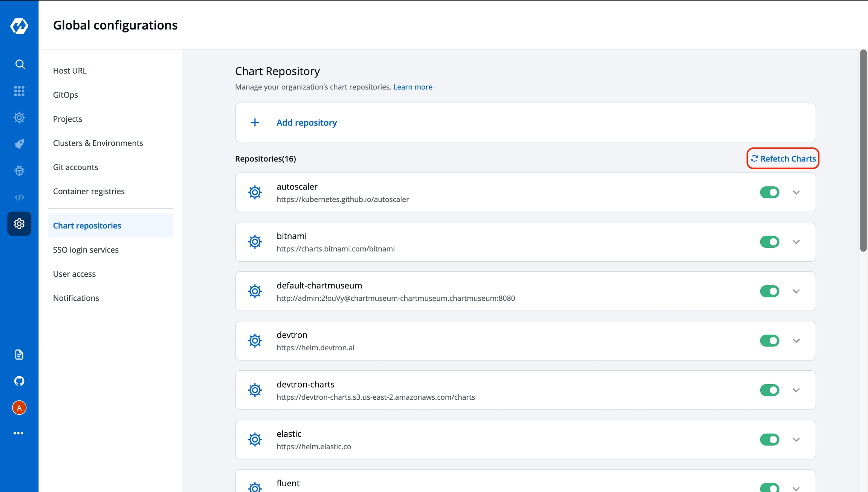Disable the devtron-charts repository toggle
Viewport: 868px width, 492px height.
[x=770, y=390]
